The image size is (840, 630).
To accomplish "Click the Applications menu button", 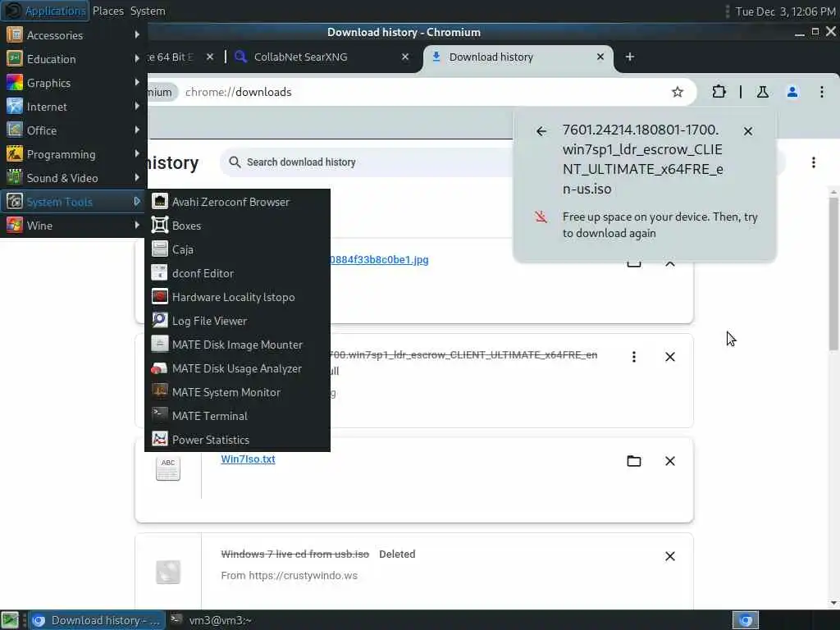I will click(x=45, y=11).
